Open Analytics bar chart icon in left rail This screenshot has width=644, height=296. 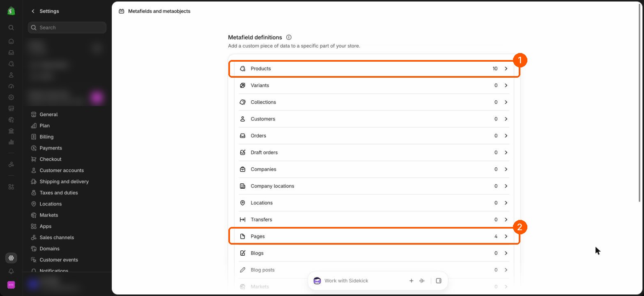click(x=11, y=142)
